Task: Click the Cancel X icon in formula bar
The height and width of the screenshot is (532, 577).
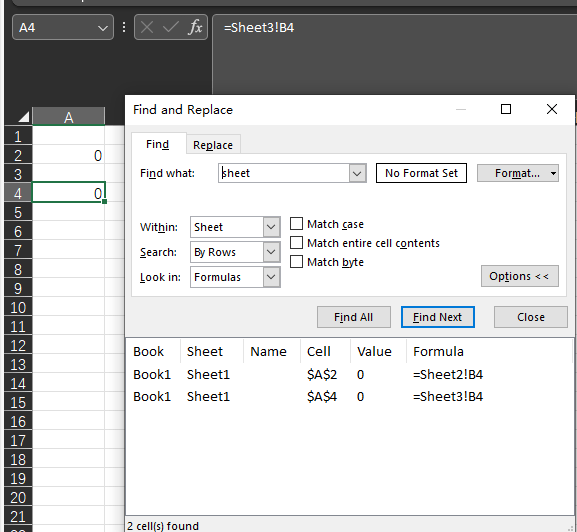Action: click(x=147, y=27)
